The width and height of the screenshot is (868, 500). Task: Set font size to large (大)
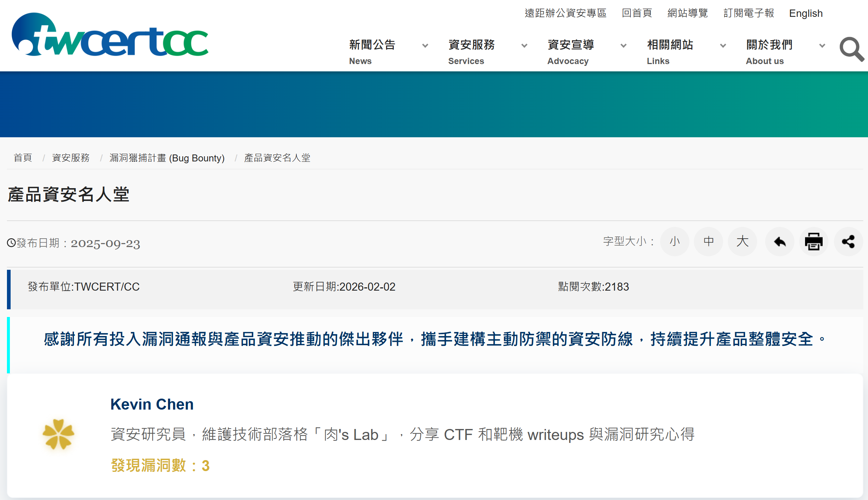coord(742,242)
